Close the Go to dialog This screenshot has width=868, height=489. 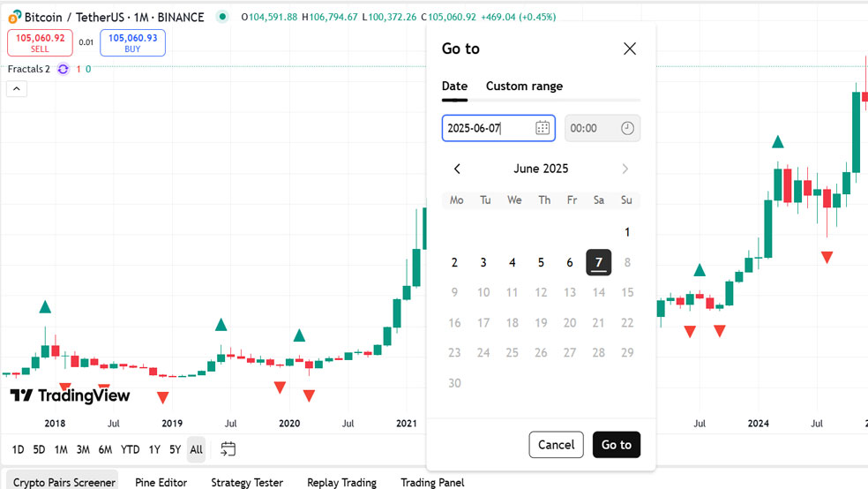click(630, 49)
